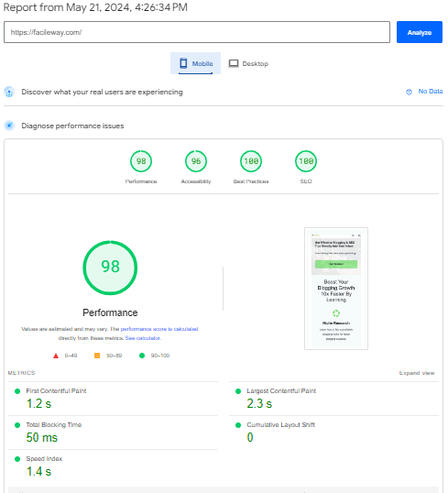Screen dimensions: 448x493
Task: Click the report date heading text
Action: click(95, 7)
